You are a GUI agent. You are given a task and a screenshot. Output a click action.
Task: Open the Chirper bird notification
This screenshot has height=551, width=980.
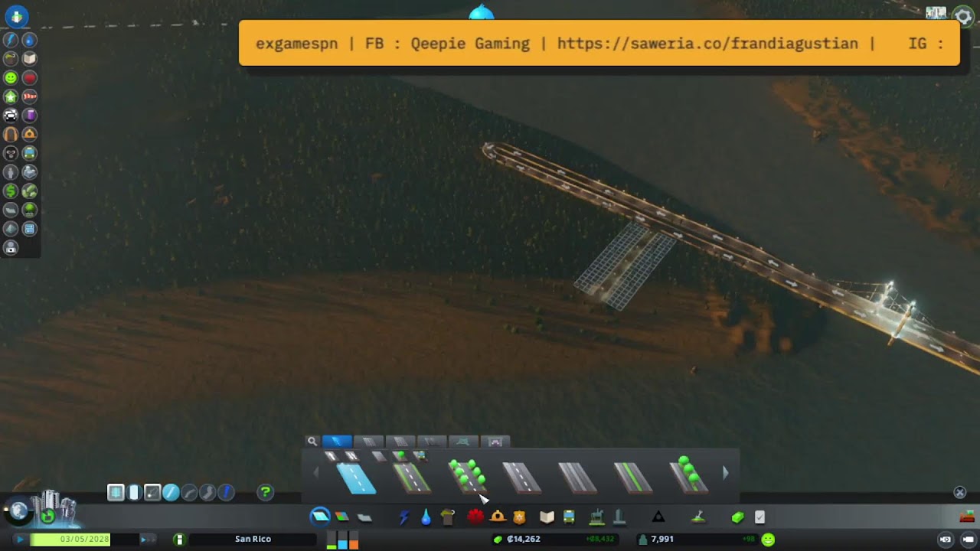coord(482,11)
